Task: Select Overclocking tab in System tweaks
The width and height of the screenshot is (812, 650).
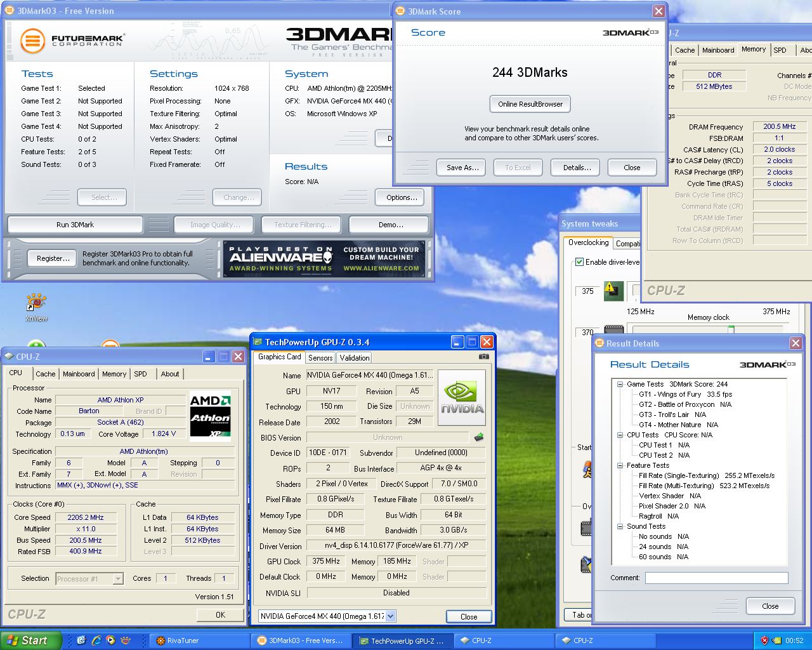Action: tap(588, 242)
